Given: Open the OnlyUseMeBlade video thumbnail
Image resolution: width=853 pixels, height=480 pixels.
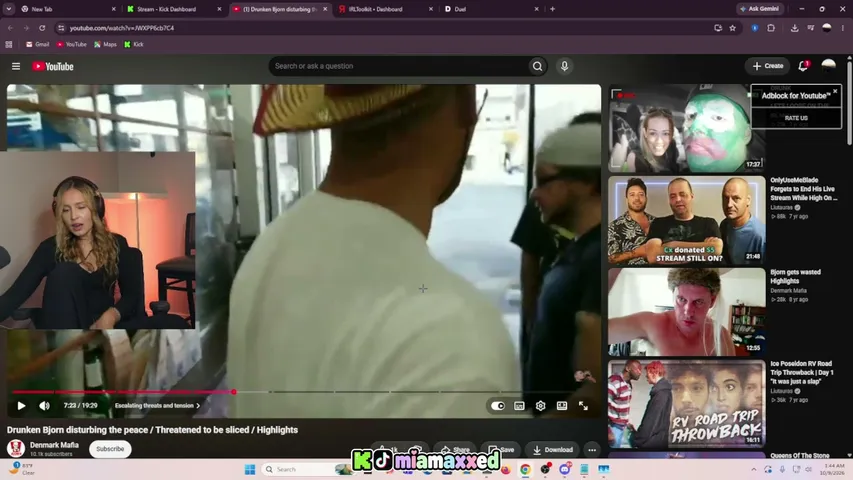Looking at the screenshot, I should point(687,220).
